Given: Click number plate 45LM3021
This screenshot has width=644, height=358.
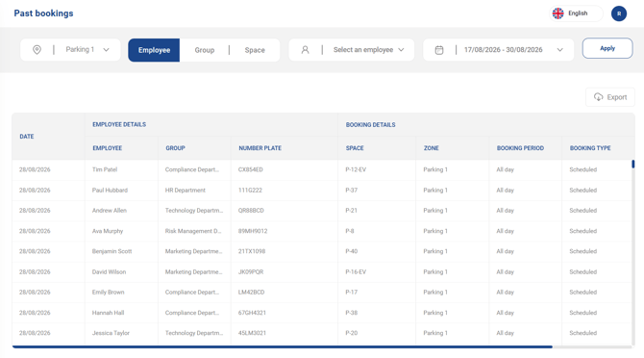Looking at the screenshot, I should pyautogui.click(x=252, y=333).
